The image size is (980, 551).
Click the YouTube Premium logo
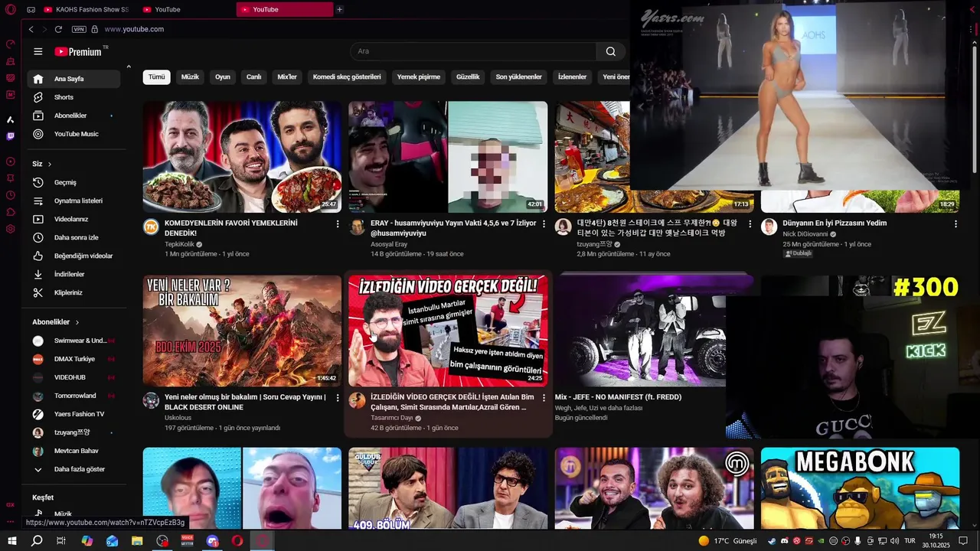(78, 51)
